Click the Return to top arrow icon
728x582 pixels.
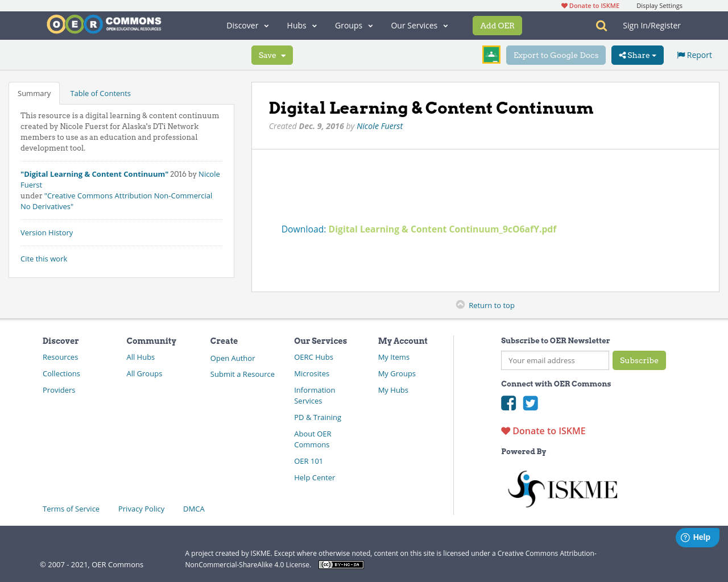pyautogui.click(x=461, y=305)
